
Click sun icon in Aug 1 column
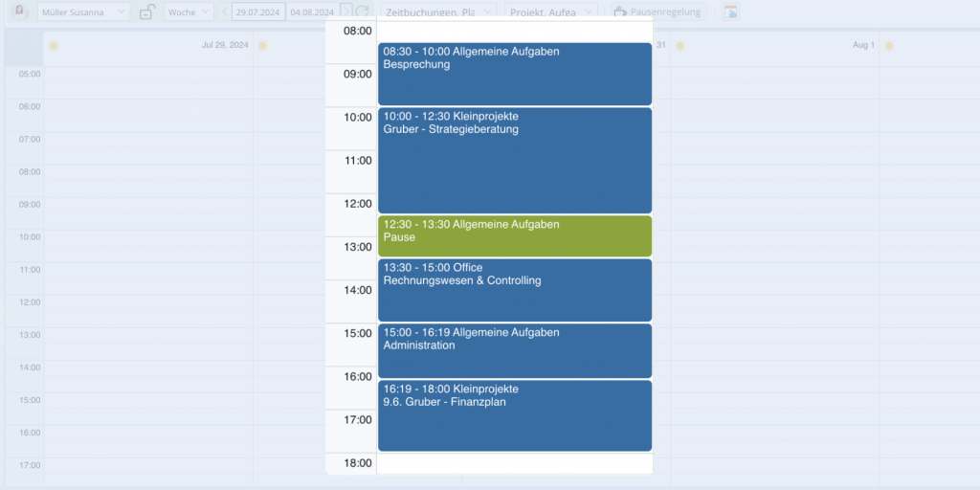889,45
